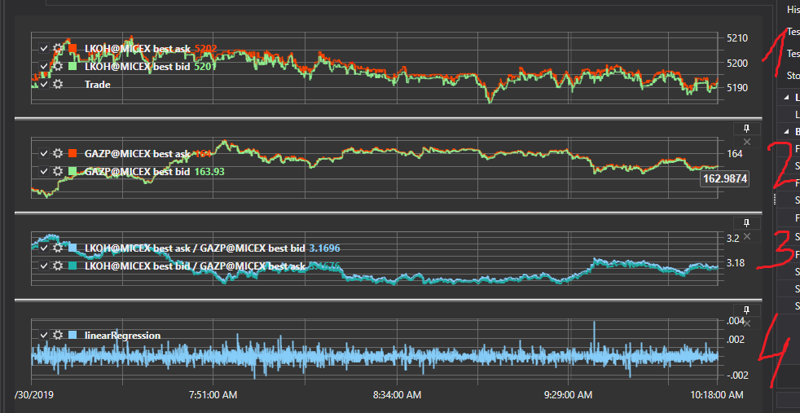Toggle visibility checkmark for Trade series
Screen dimensions: 800x413
click(x=42, y=85)
